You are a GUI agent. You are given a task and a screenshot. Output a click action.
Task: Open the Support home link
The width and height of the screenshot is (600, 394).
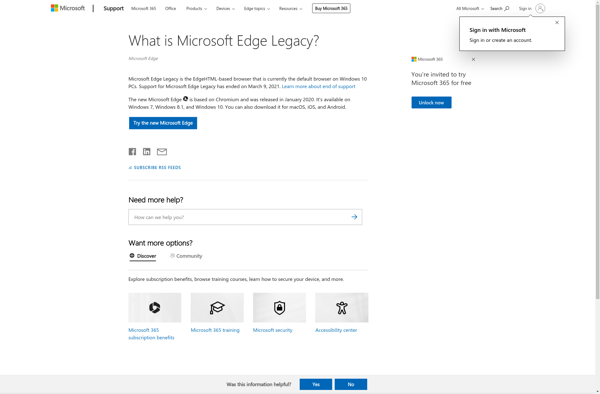click(x=113, y=8)
